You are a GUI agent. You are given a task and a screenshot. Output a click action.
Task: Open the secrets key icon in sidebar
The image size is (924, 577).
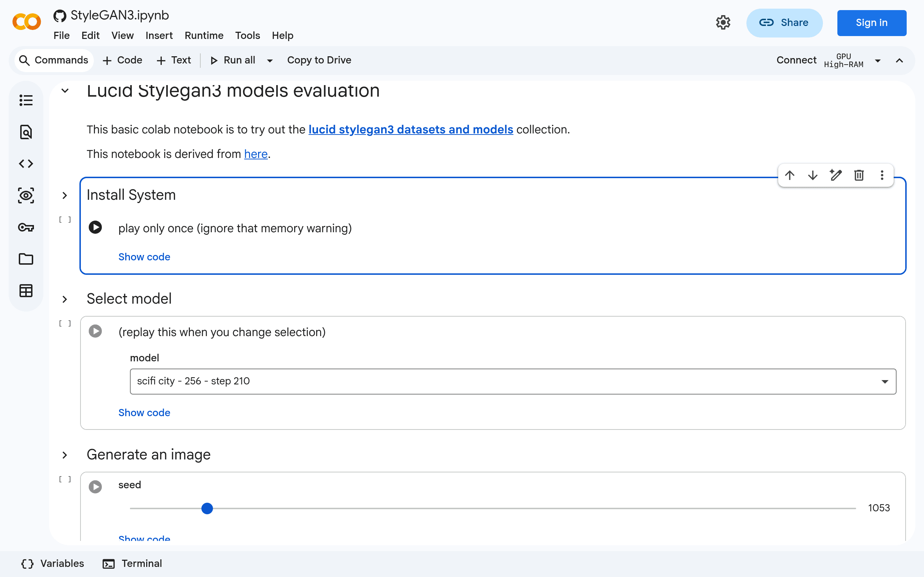pos(26,228)
